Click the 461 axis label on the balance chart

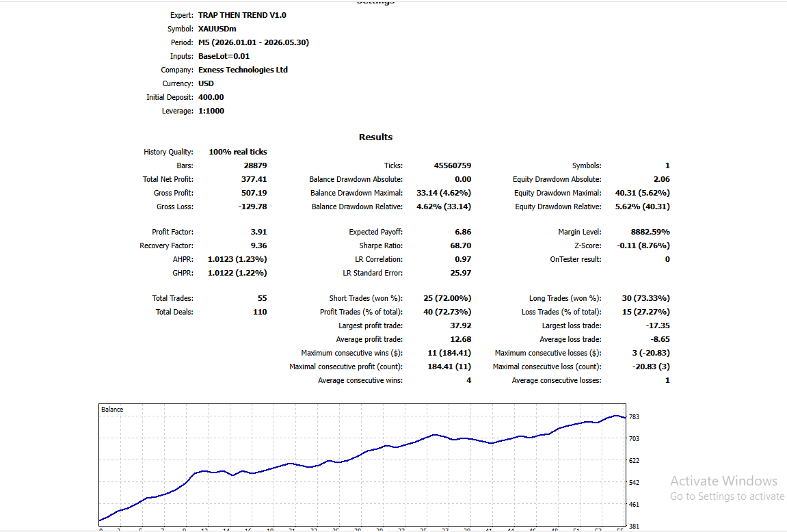point(634,505)
